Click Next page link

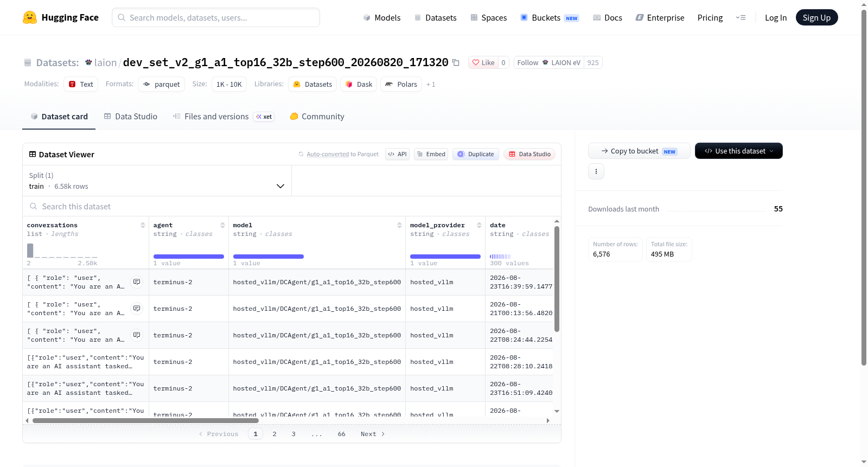[x=373, y=434]
